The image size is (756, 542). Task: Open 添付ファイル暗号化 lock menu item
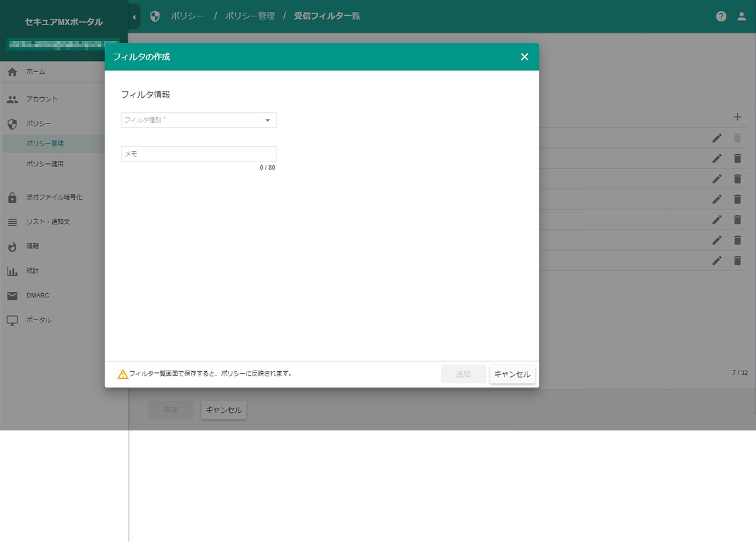54,197
